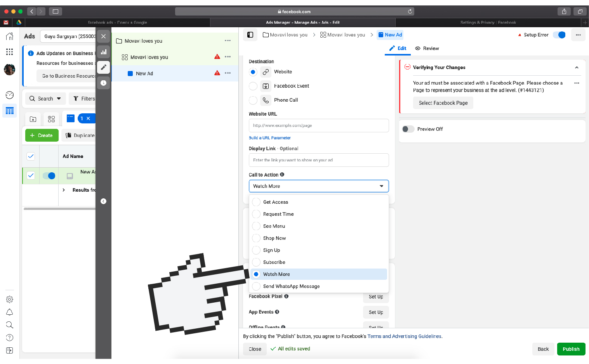Viewport: 589px width, 364px height.
Task: Select the Website destination radio button
Action: coord(253,72)
